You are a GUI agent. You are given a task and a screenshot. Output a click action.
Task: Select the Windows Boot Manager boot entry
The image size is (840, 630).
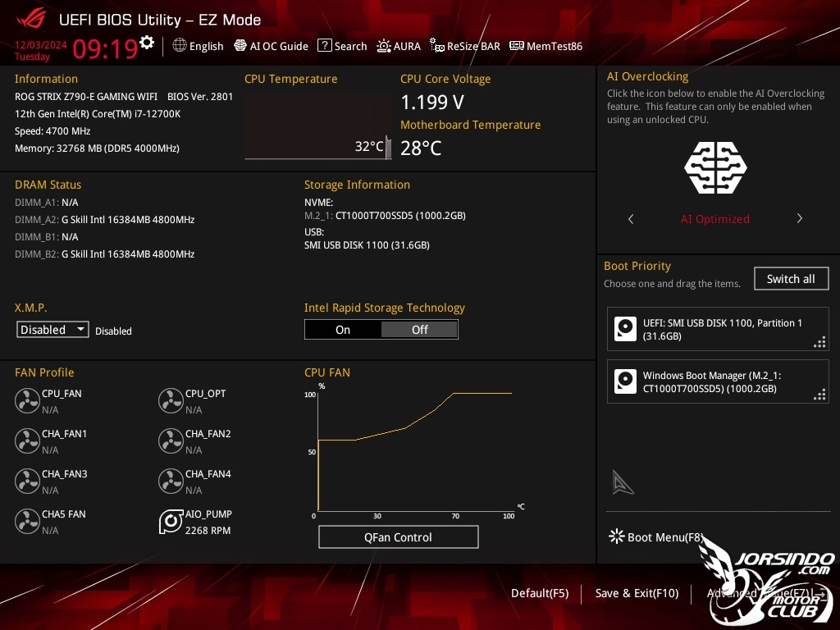717,381
